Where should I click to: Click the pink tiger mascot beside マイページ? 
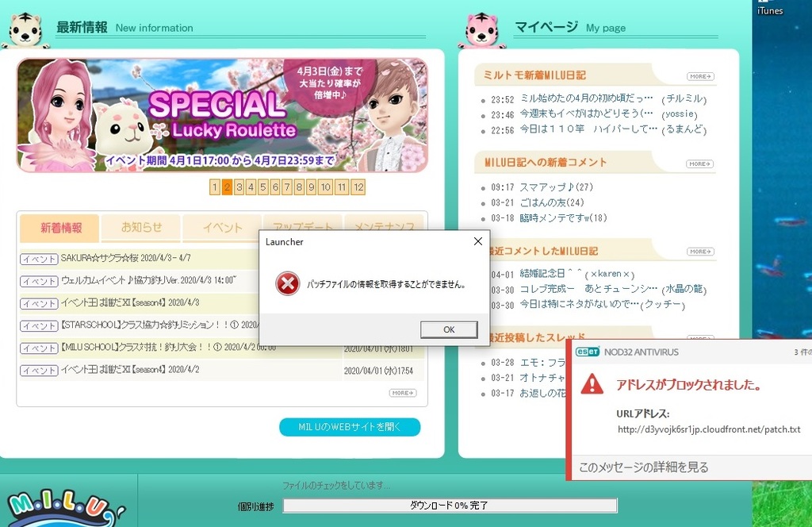(481, 31)
